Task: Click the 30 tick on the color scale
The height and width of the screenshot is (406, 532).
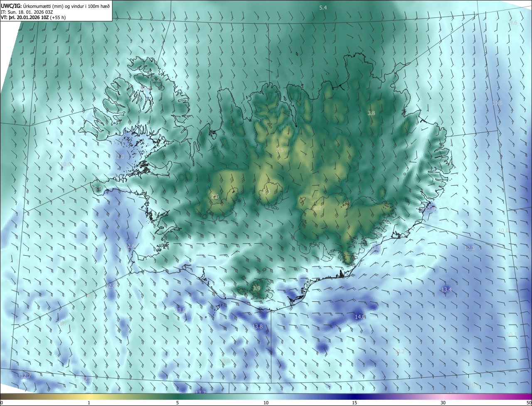Action: coord(443,403)
